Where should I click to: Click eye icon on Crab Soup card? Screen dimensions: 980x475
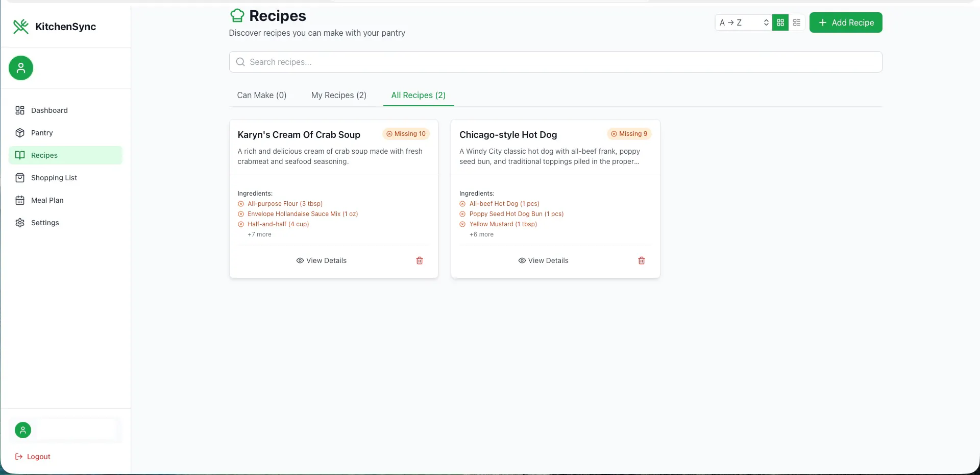pyautogui.click(x=300, y=260)
